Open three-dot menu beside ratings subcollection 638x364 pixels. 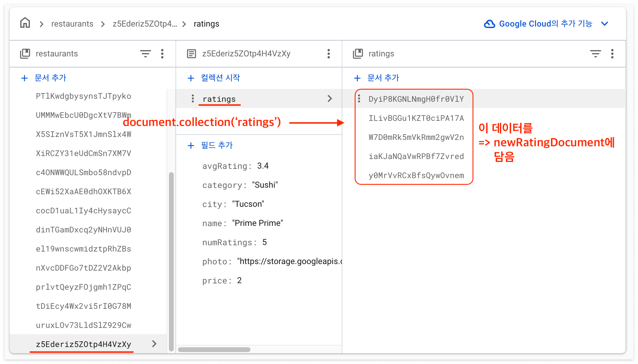pos(193,98)
